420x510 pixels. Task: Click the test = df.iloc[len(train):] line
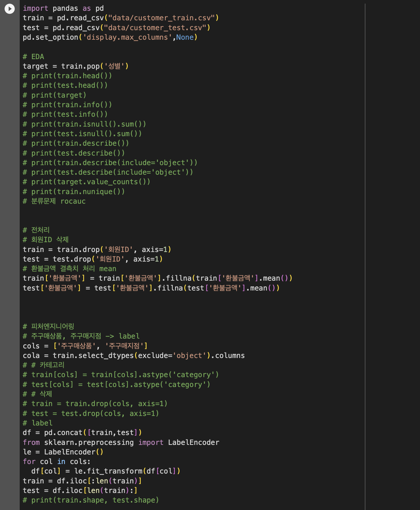pyautogui.click(x=80, y=491)
